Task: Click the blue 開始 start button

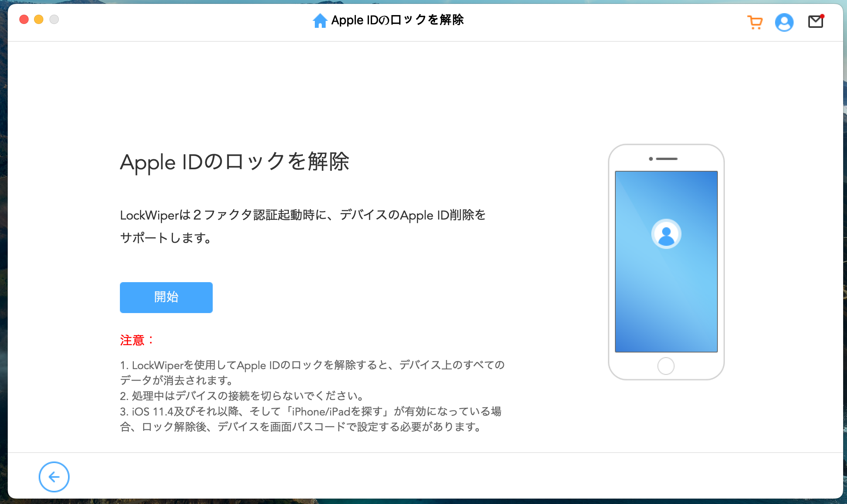Action: click(166, 297)
